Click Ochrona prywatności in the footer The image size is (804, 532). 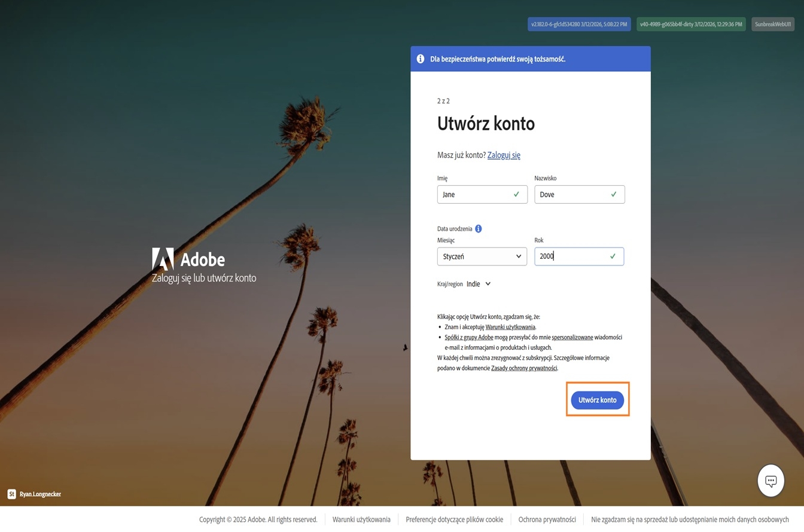(547, 519)
